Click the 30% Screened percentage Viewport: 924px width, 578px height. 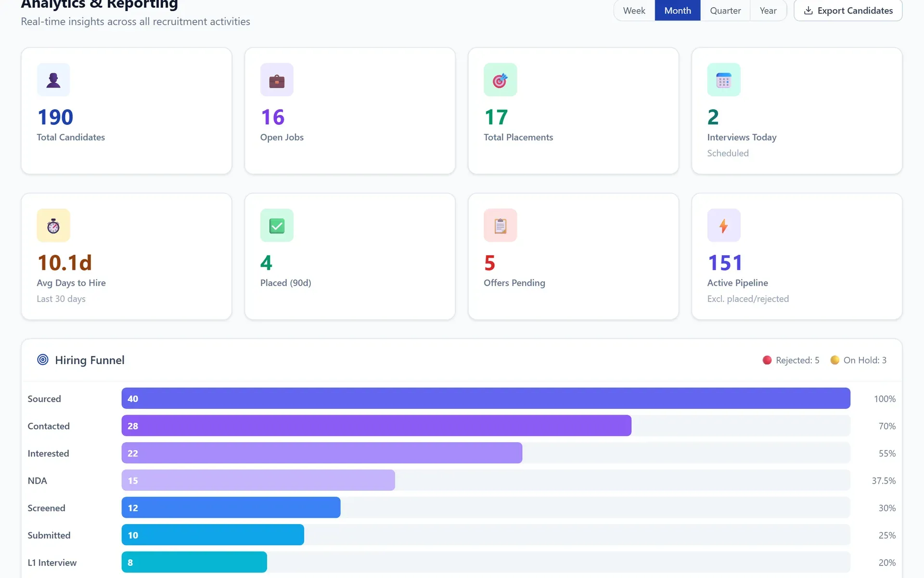point(887,508)
